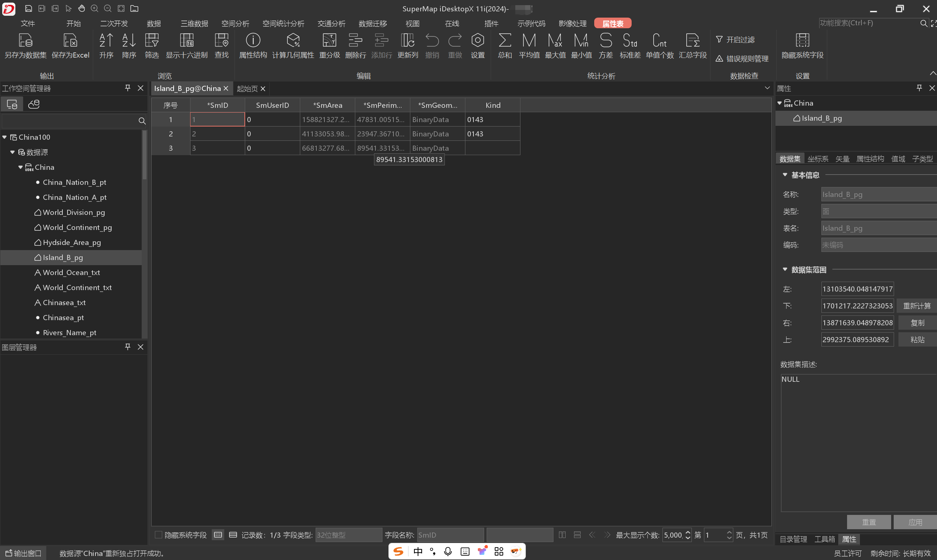Collapse the 数据集范围 section
This screenshot has width=937, height=560.
785,270
